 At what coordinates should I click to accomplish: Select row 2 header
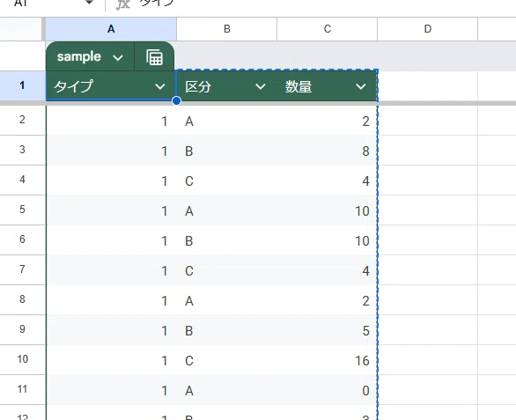pyautogui.click(x=22, y=120)
